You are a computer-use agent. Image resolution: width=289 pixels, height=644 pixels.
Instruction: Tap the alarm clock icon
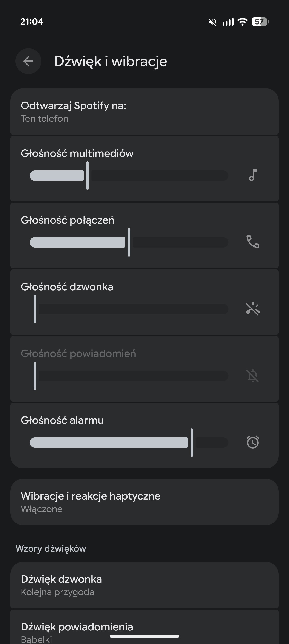click(253, 442)
